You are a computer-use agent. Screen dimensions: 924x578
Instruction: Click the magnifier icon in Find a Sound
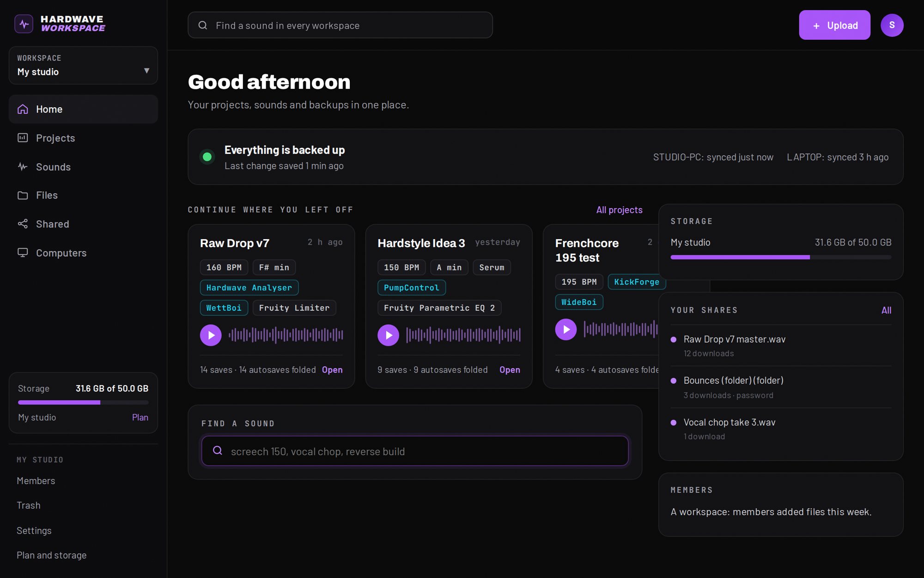click(218, 450)
